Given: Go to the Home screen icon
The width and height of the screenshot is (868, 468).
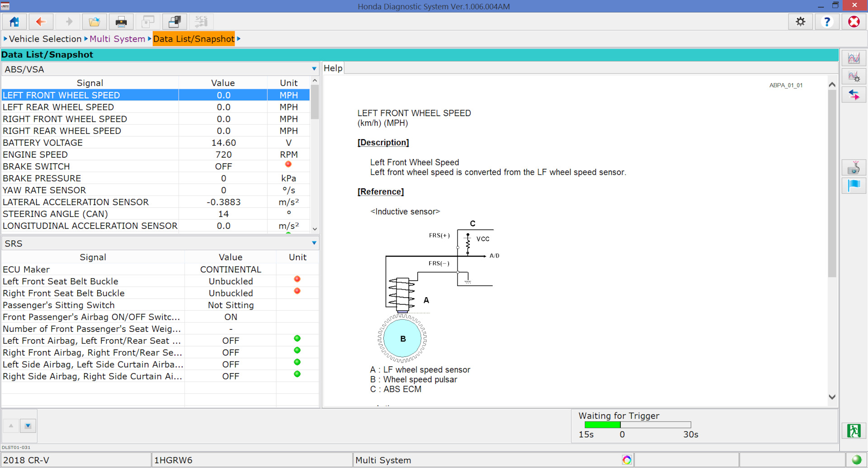Looking at the screenshot, I should click(14, 22).
